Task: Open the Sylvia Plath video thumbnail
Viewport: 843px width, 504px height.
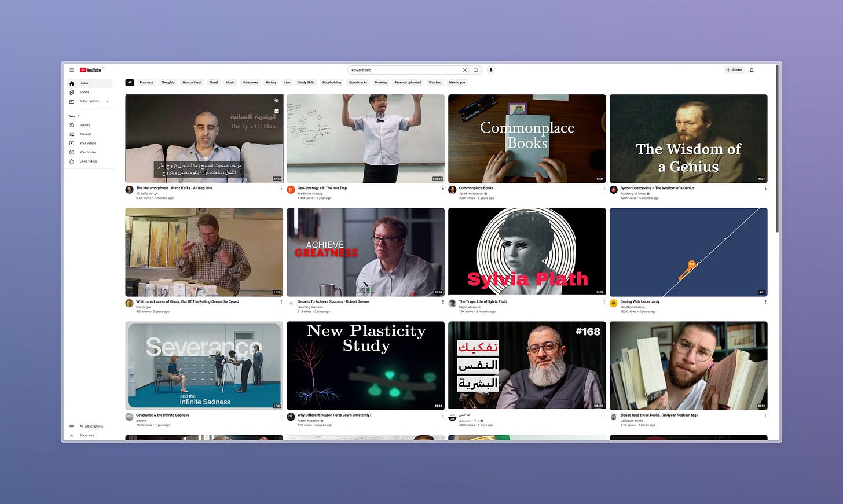Action: [x=527, y=252]
